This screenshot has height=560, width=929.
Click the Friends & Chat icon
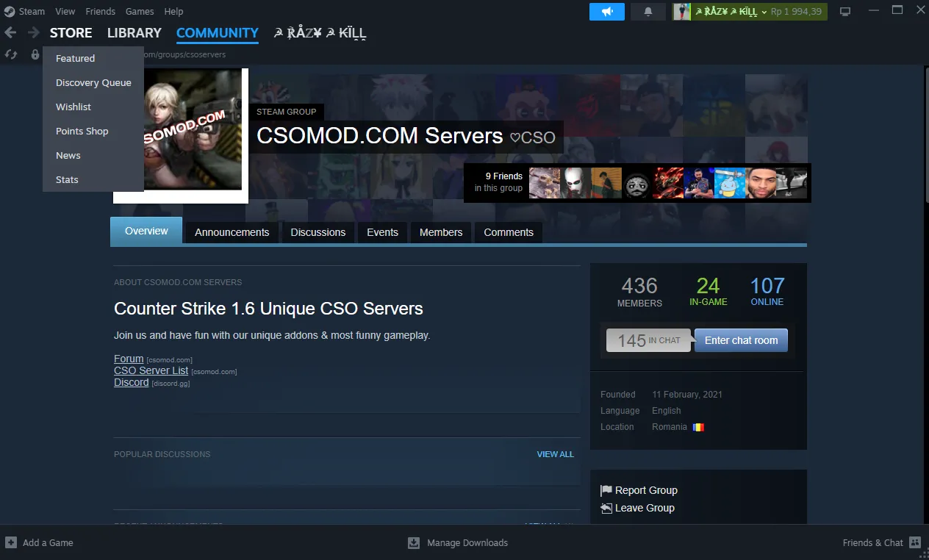pos(915,542)
